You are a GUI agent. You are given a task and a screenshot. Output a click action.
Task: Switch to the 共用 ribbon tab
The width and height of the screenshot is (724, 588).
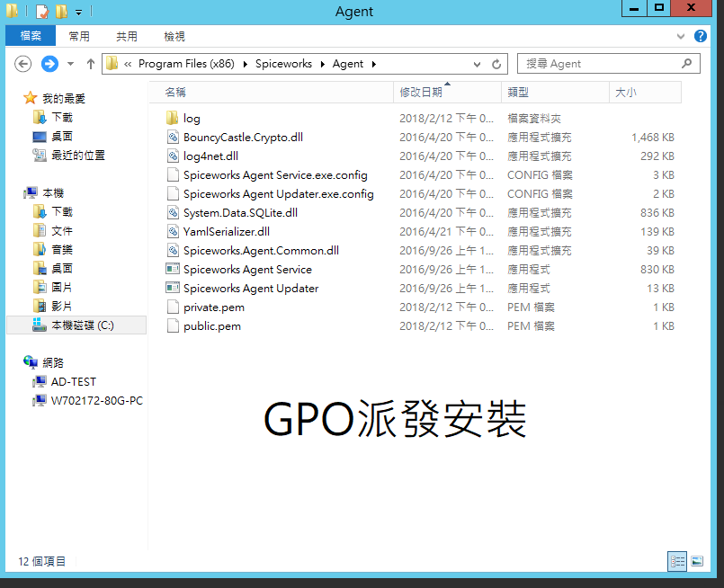pyautogui.click(x=127, y=36)
